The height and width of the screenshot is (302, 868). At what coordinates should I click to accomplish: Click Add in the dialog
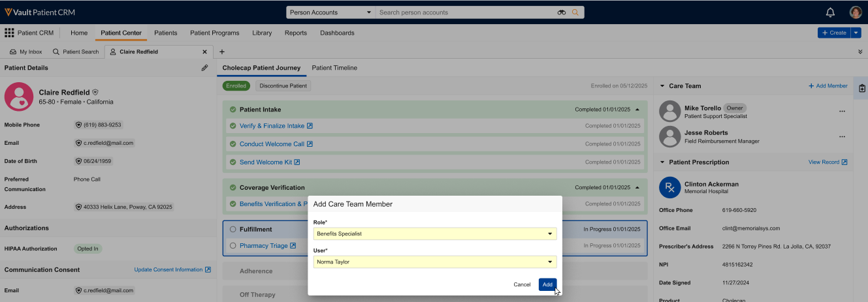547,284
